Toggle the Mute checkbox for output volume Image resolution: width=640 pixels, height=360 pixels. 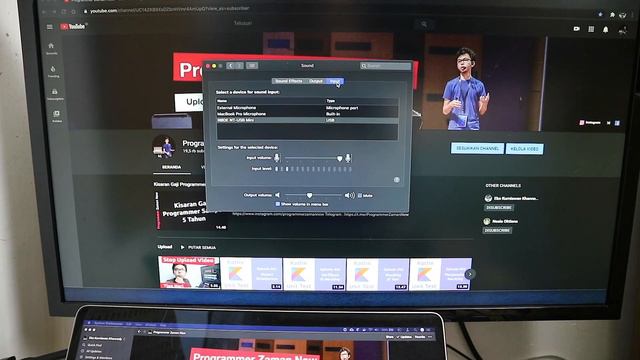point(360,196)
